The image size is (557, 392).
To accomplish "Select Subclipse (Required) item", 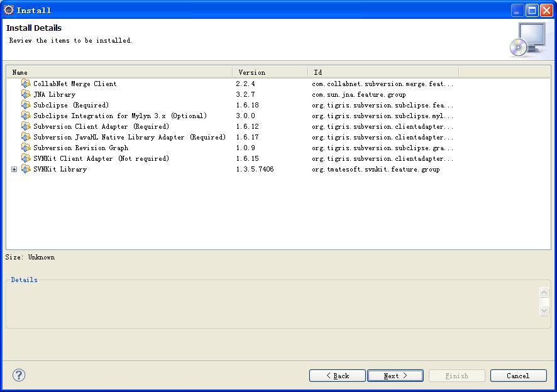I will click(x=71, y=105).
